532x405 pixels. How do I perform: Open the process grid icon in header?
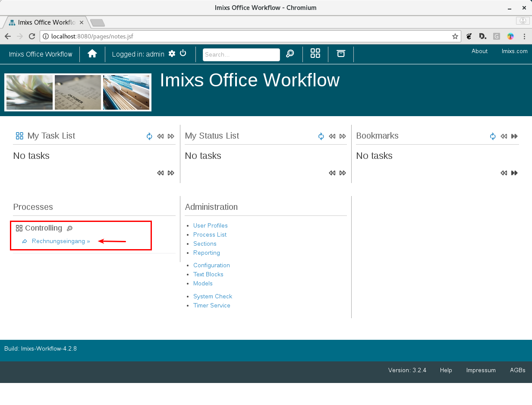click(315, 54)
